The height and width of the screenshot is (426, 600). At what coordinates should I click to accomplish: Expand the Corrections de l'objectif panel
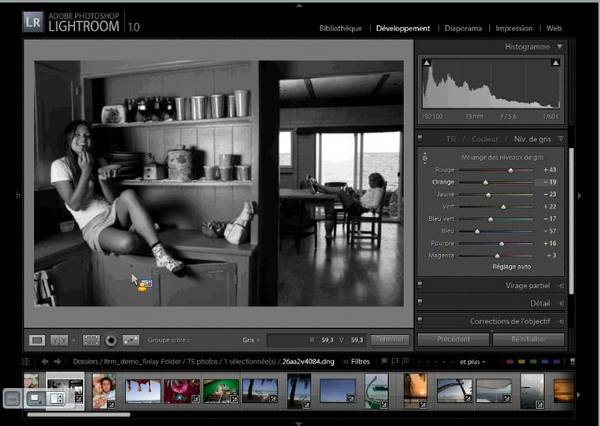pos(561,322)
